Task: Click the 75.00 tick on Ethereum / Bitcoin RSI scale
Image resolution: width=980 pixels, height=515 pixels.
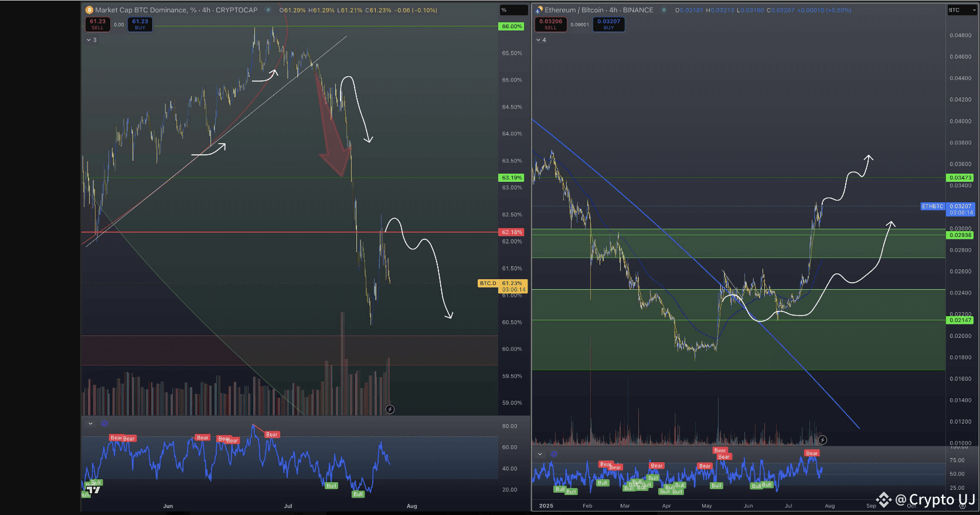Action: pyautogui.click(x=957, y=460)
